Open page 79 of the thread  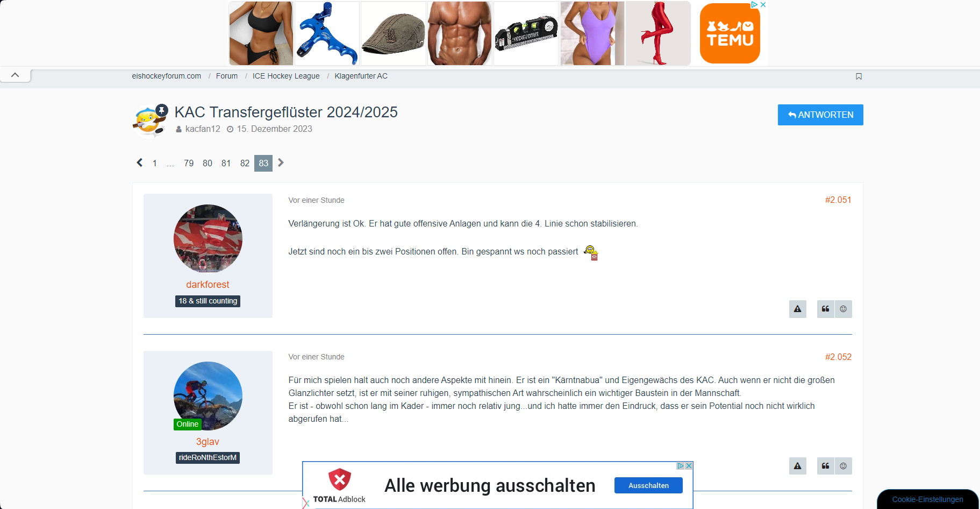189,163
